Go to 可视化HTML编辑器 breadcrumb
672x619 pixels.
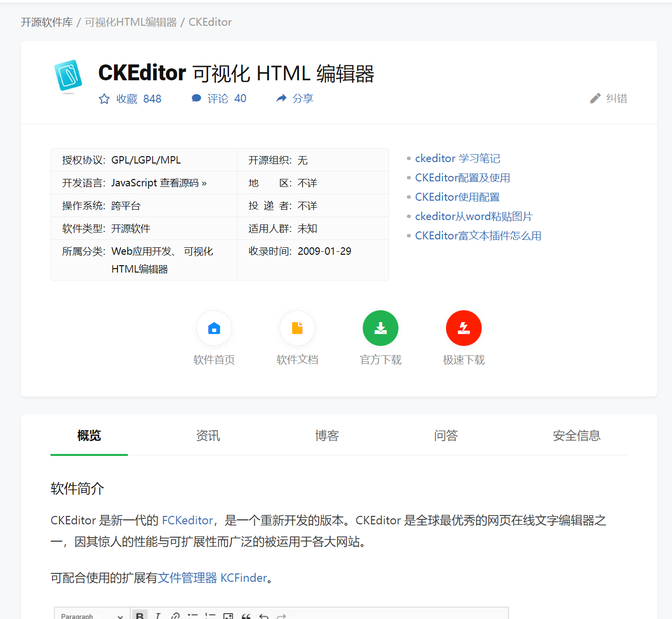pos(131,22)
